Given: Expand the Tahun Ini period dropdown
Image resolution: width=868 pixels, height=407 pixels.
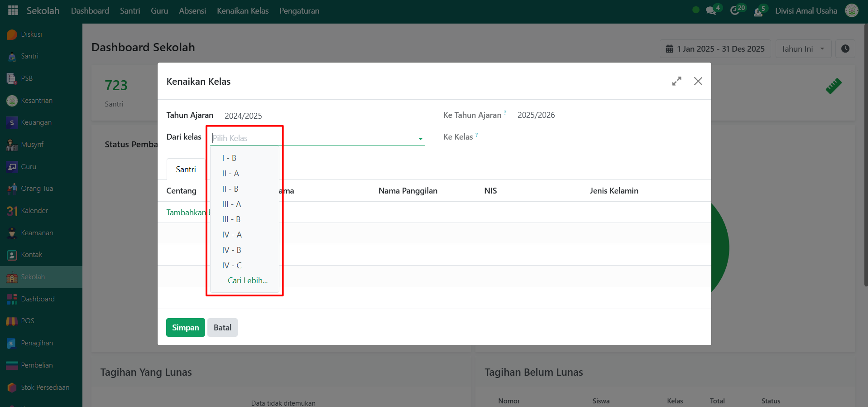Looking at the screenshot, I should pyautogui.click(x=803, y=49).
